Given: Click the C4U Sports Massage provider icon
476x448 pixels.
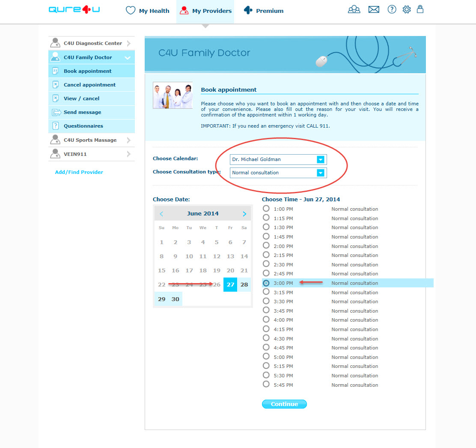Looking at the screenshot, I should 55,140.
